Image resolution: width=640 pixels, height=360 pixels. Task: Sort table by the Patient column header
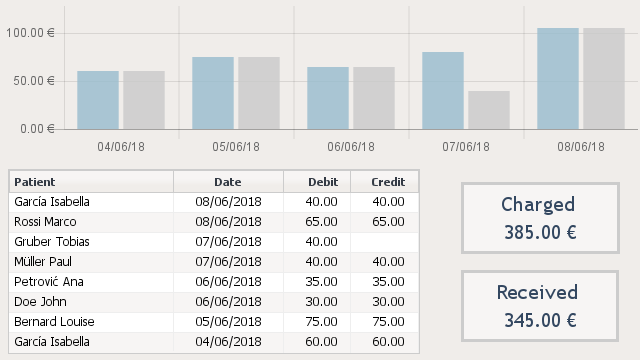click(x=91, y=182)
